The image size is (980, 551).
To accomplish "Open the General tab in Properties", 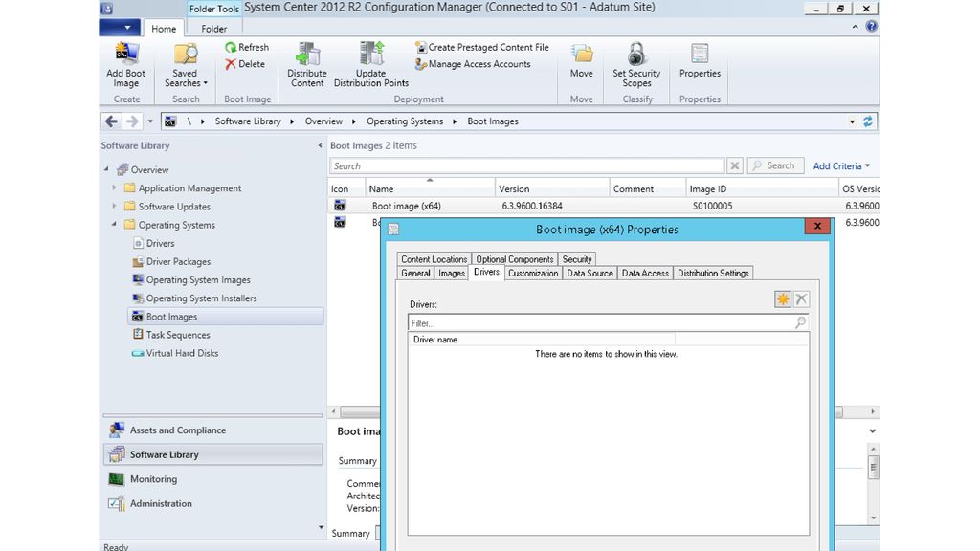I will click(x=415, y=273).
